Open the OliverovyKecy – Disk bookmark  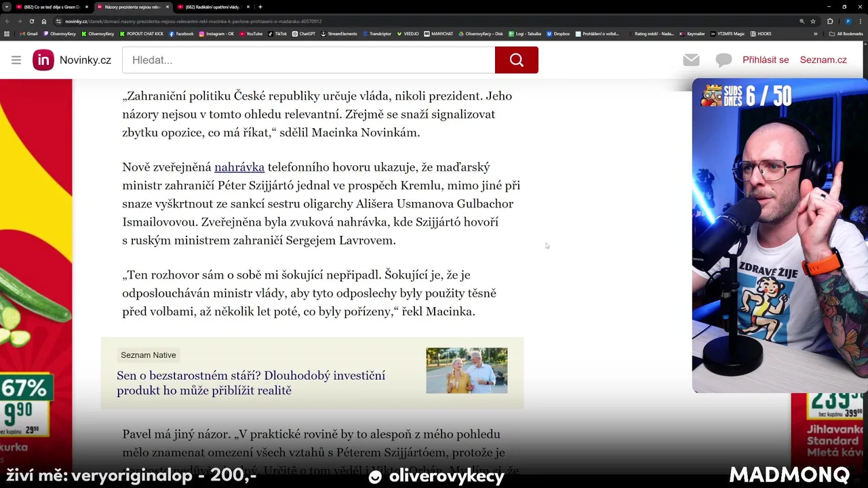pos(481,33)
